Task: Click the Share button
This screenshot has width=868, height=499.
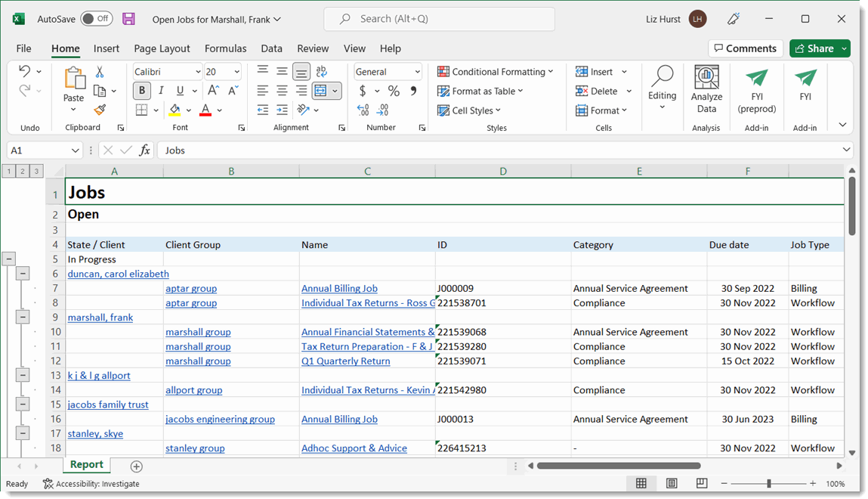Action: click(x=814, y=48)
